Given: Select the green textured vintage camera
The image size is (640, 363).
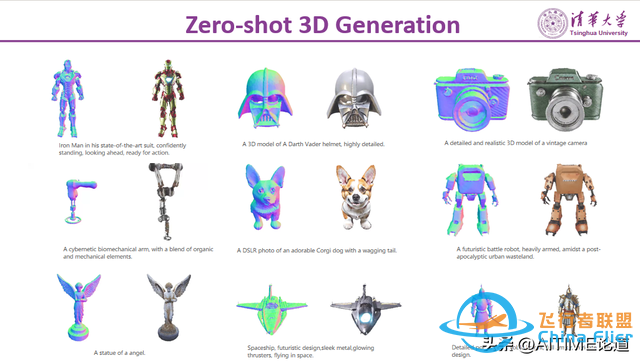Looking at the screenshot, I should pos(565,100).
